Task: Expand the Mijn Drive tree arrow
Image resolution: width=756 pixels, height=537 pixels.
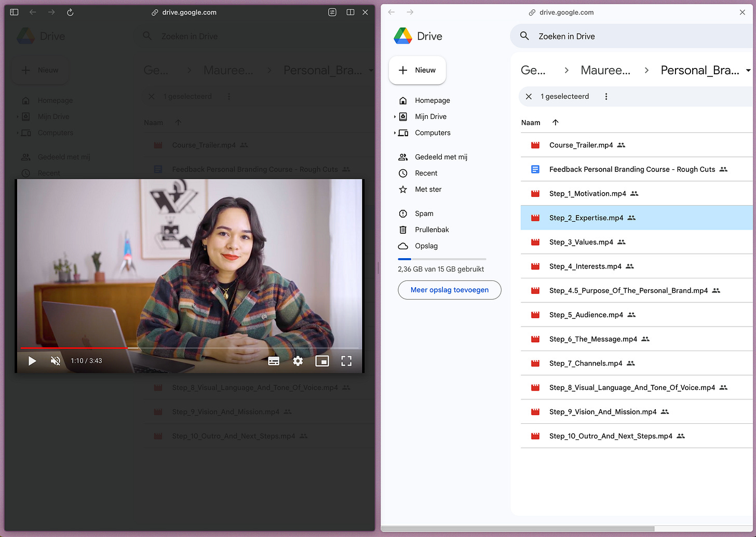Action: [x=395, y=117]
